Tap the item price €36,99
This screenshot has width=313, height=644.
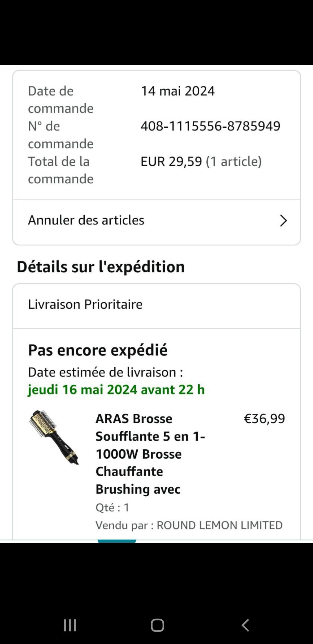point(264,419)
